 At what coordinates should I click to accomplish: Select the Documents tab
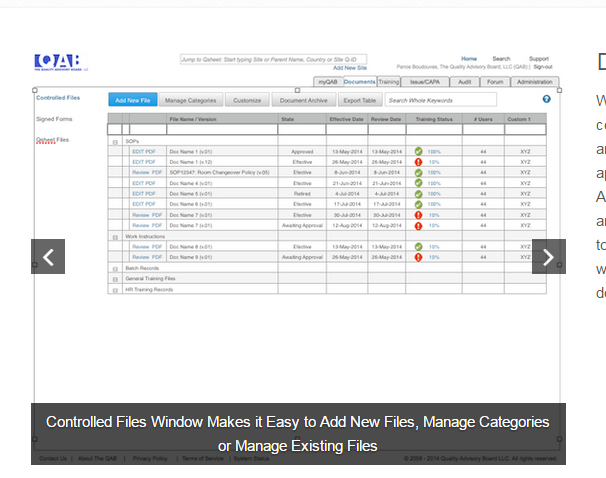(359, 82)
